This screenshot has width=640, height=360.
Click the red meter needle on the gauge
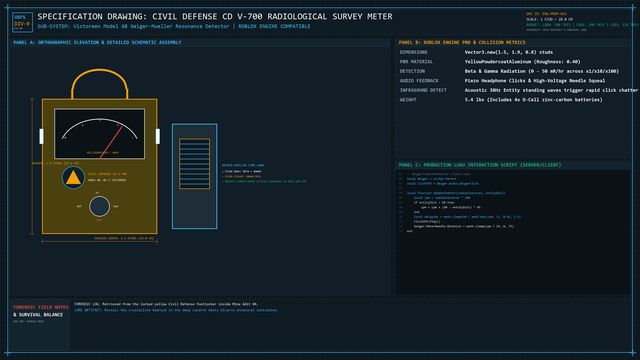(111, 142)
